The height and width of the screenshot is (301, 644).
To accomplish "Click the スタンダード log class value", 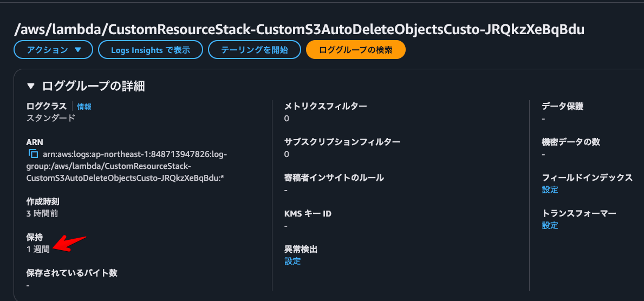I will click(x=51, y=118).
